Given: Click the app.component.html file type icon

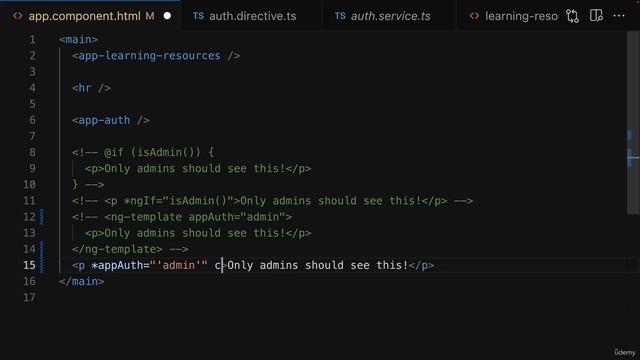Looking at the screenshot, I should click(x=18, y=16).
